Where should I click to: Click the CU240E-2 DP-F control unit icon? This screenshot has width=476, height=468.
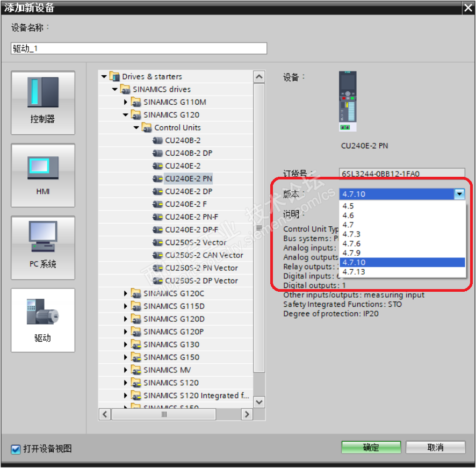(157, 229)
